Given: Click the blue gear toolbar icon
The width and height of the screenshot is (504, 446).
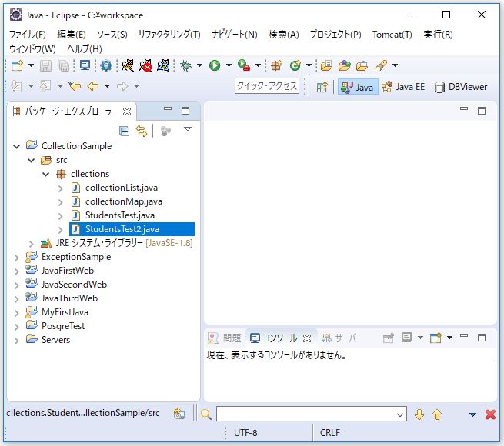Looking at the screenshot, I should [x=106, y=65].
